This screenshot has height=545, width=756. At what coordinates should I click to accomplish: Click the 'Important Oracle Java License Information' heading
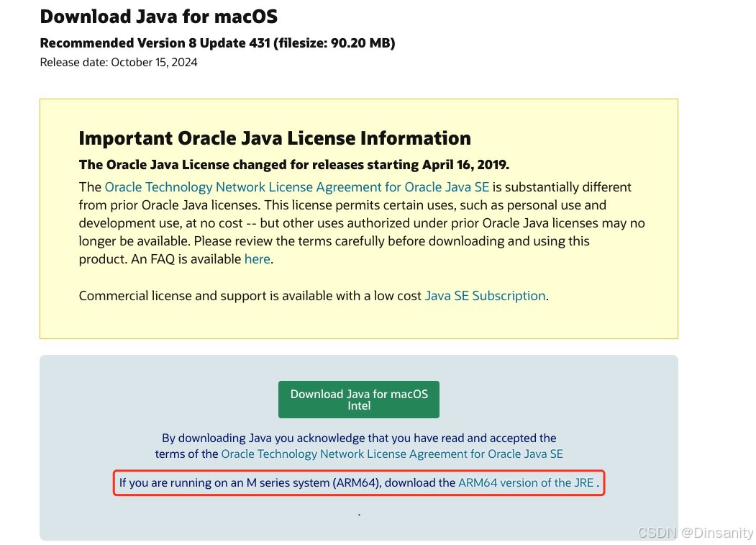pyautogui.click(x=275, y=138)
